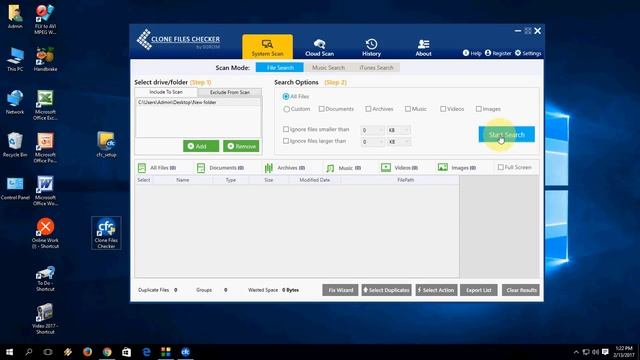Screen dimensions: 640x360
Task: Check the Music file type
Action: click(408, 109)
